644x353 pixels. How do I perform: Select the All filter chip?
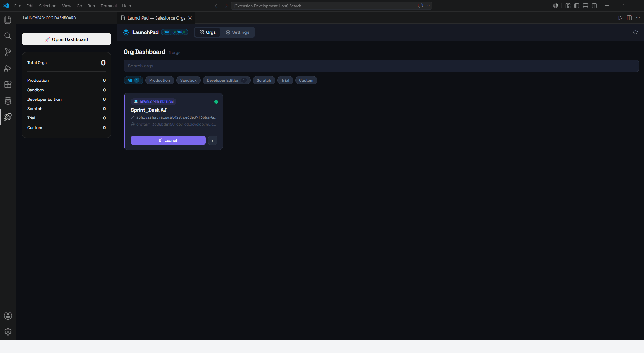pos(134,80)
